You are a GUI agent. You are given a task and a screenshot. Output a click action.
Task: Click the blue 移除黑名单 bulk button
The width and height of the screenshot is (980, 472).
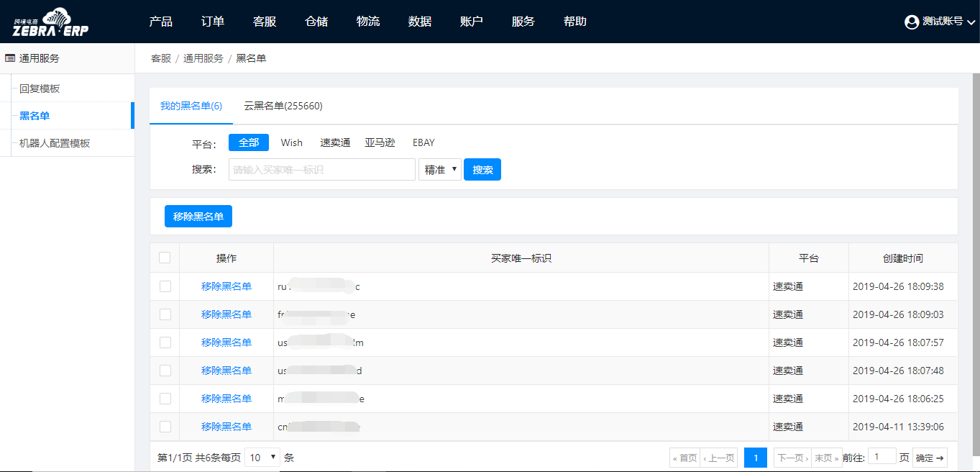(x=198, y=217)
